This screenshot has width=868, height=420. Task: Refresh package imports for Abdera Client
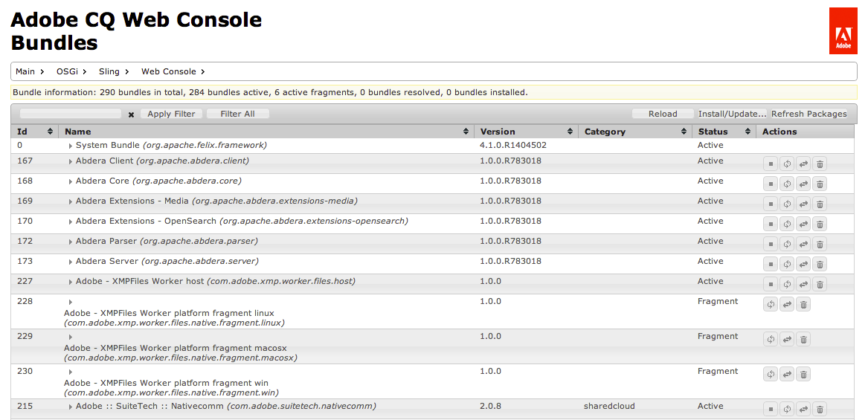(x=787, y=164)
